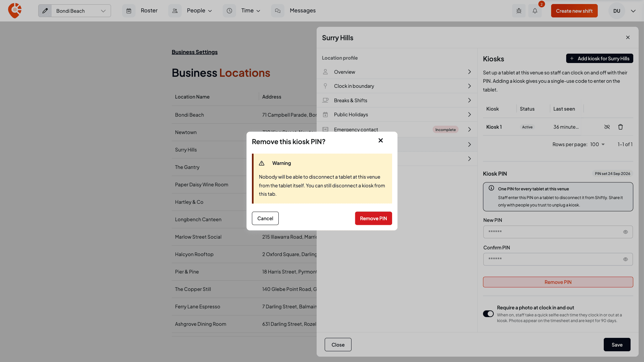Click the Shiftly logo icon

pyautogui.click(x=15, y=11)
